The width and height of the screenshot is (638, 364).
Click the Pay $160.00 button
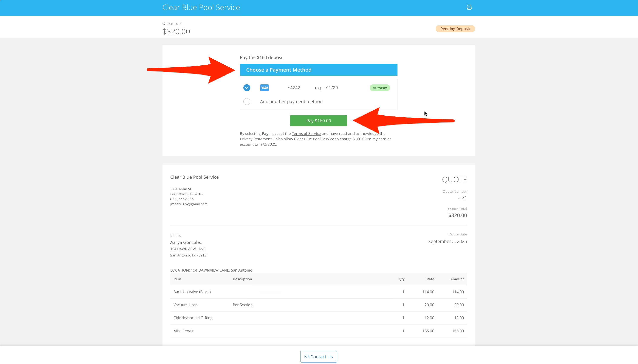pos(319,121)
